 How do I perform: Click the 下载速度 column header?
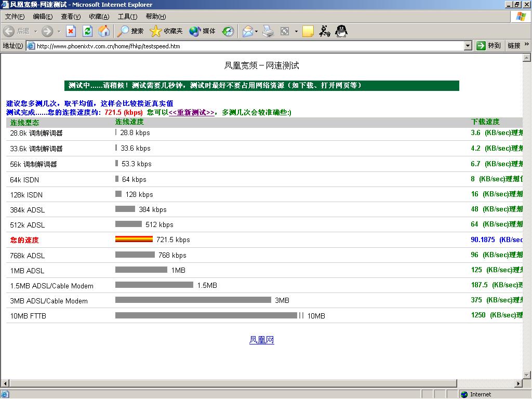(x=485, y=122)
